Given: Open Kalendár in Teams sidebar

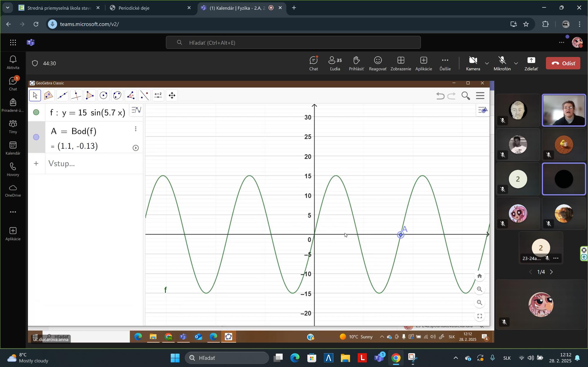Looking at the screenshot, I should click(x=13, y=148).
